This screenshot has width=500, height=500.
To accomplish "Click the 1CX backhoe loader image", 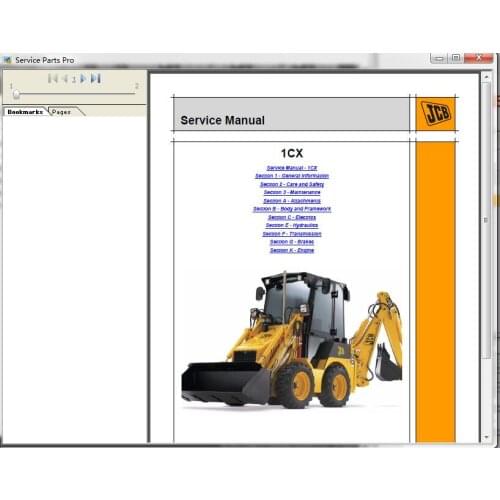I will tap(292, 340).
